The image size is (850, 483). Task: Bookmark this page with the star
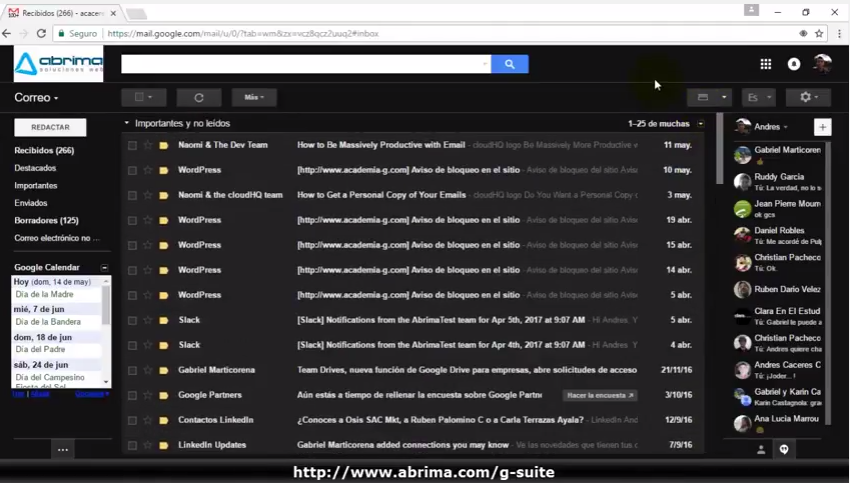(819, 34)
